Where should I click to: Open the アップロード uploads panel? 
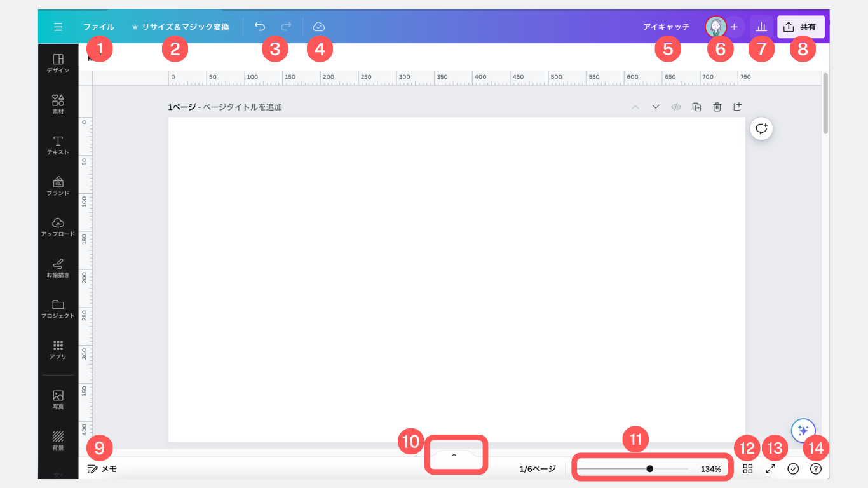[58, 227]
